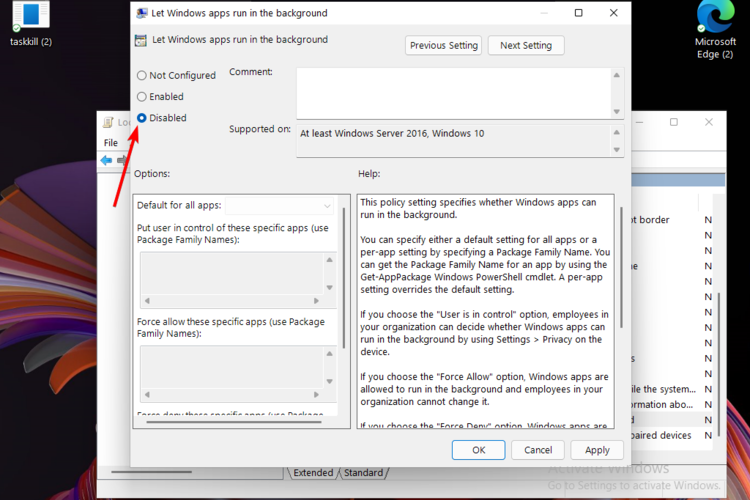Click the Comment box scroll up arrow

click(x=617, y=75)
